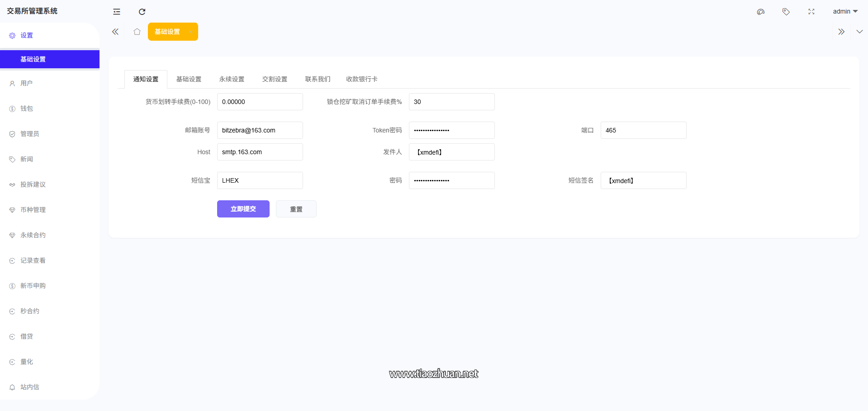Focus the 端口 port input field
The height and width of the screenshot is (411, 868).
click(643, 130)
